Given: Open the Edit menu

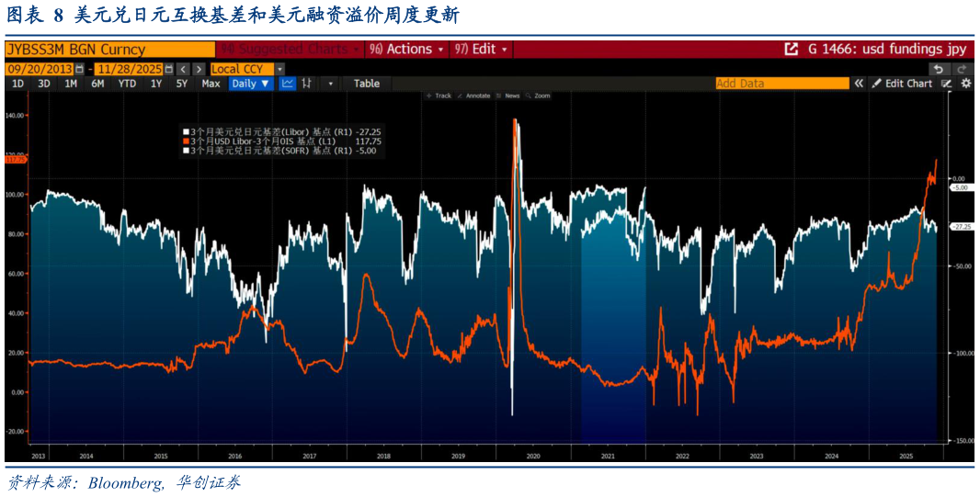Looking at the screenshot, I should (482, 49).
